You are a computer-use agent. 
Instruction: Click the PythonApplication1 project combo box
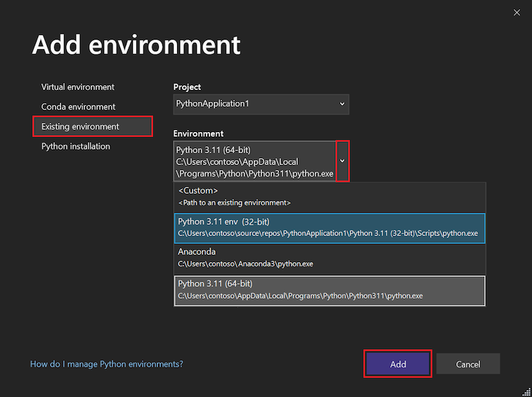253,104
